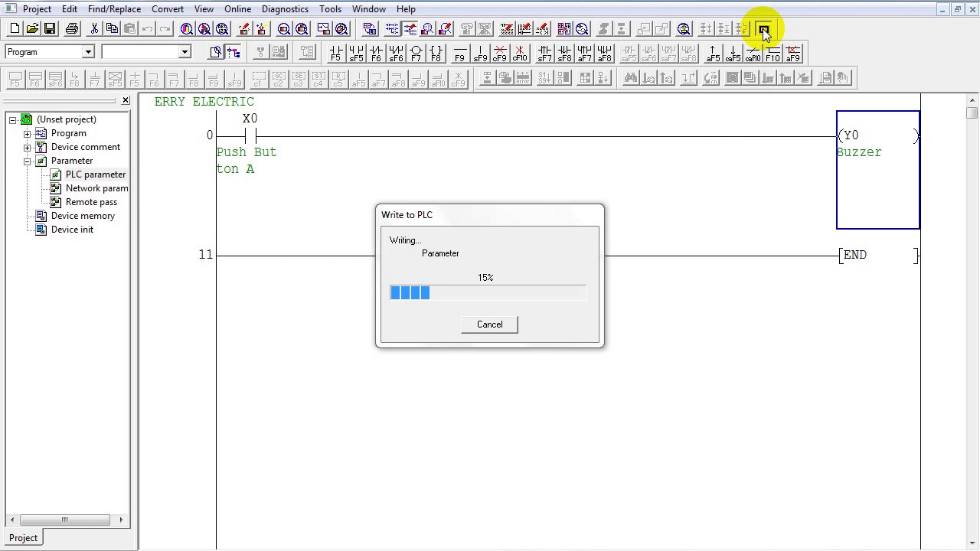Click the aF5 rising edge result icon
The image size is (980, 551).
coord(713,53)
